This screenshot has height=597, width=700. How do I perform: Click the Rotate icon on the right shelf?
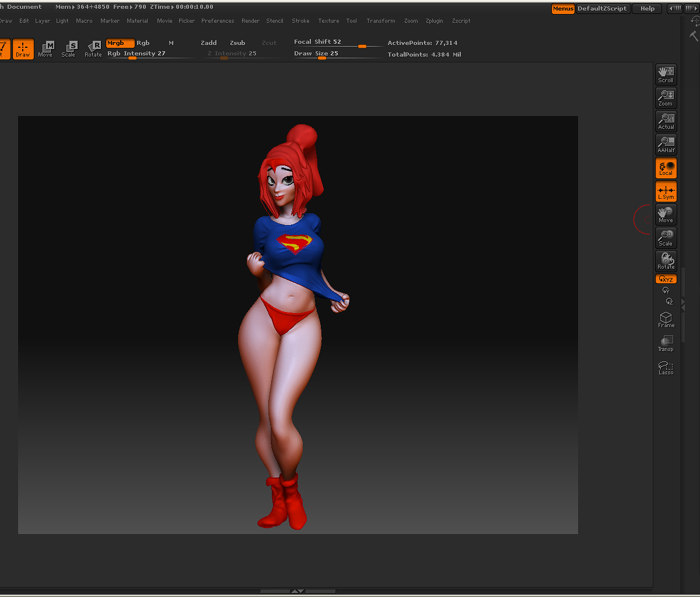pos(666,261)
